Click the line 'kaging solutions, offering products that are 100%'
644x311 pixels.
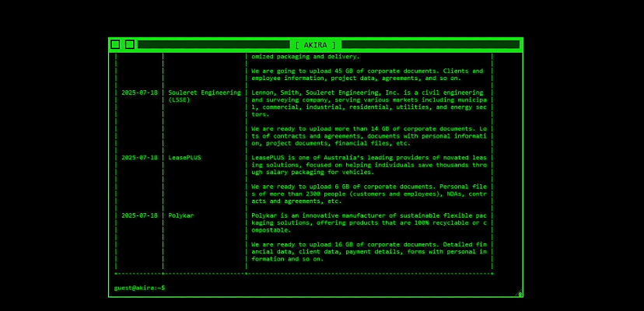pos(369,222)
